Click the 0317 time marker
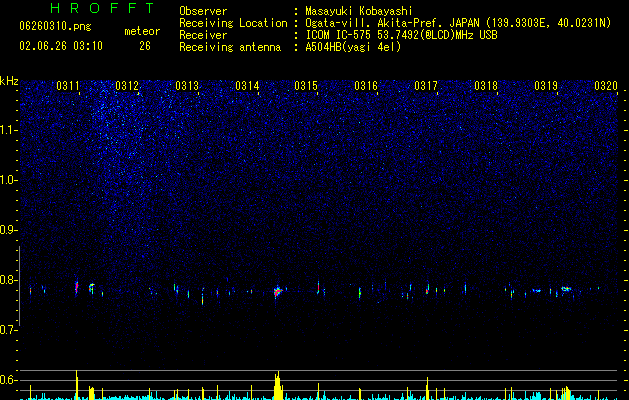The height and width of the screenshot is (400, 629). pos(426,86)
